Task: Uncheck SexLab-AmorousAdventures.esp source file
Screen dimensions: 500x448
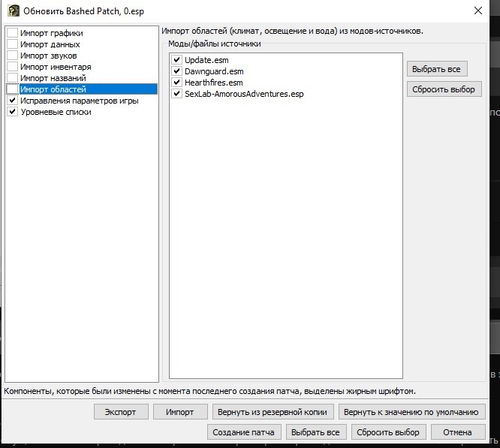Action: (177, 94)
